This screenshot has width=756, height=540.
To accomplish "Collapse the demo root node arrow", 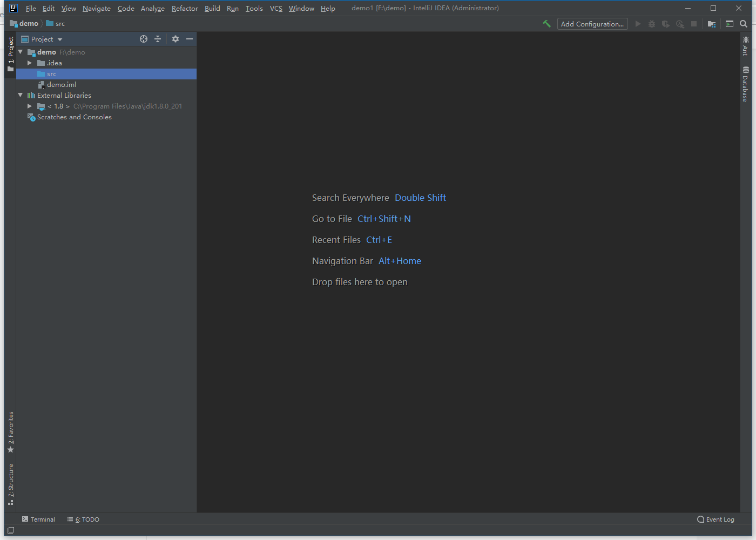I will click(x=21, y=52).
